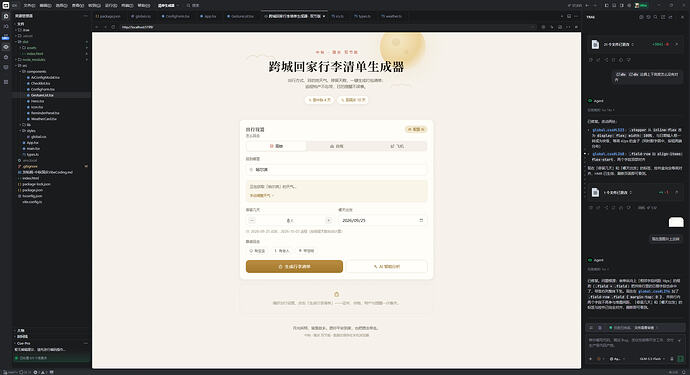Open package-lock.json in the file tree
The width and height of the screenshot is (690, 375).
[37, 184]
